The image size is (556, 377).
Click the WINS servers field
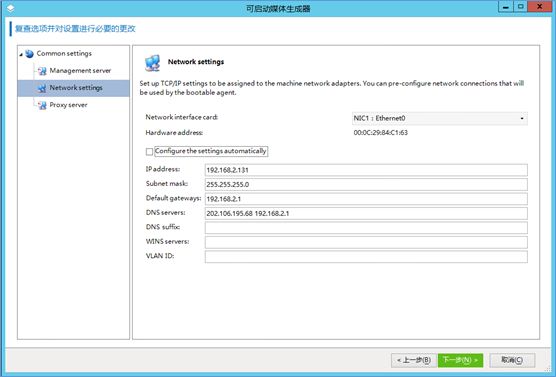[x=366, y=242]
